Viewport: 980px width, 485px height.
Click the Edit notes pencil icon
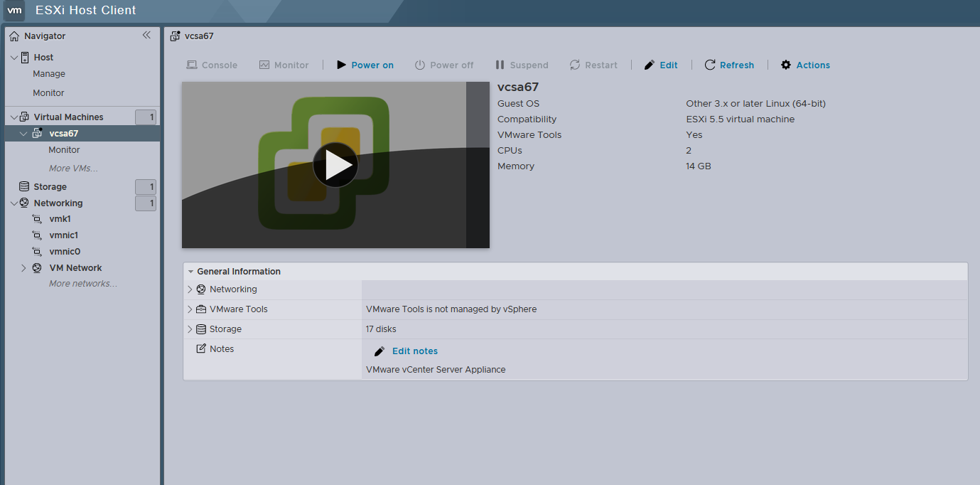pyautogui.click(x=379, y=351)
